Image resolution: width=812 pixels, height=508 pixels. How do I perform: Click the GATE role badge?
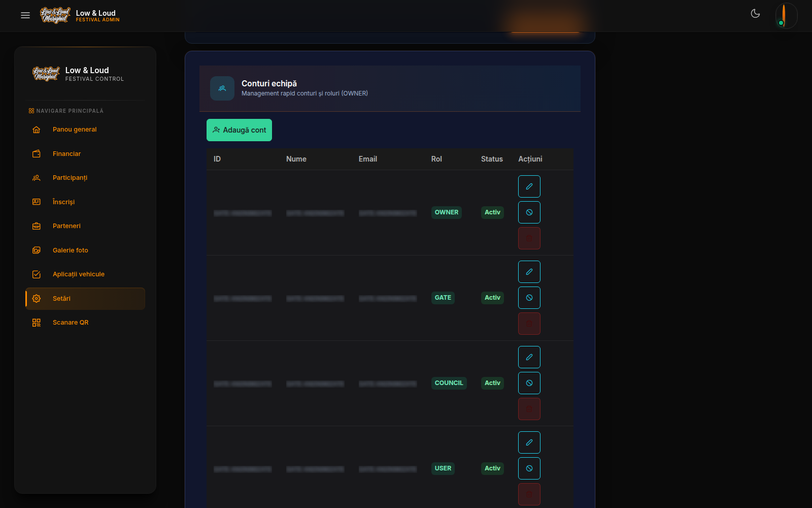pyautogui.click(x=443, y=298)
